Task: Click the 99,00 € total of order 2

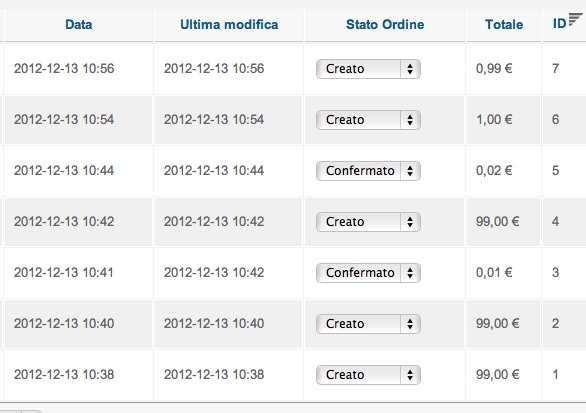Action: pos(497,323)
